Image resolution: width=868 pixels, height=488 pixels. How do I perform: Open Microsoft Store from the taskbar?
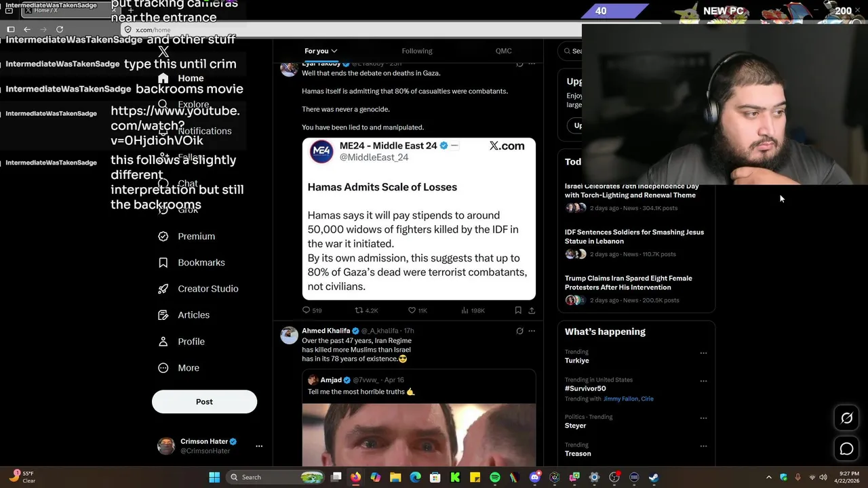point(435,477)
